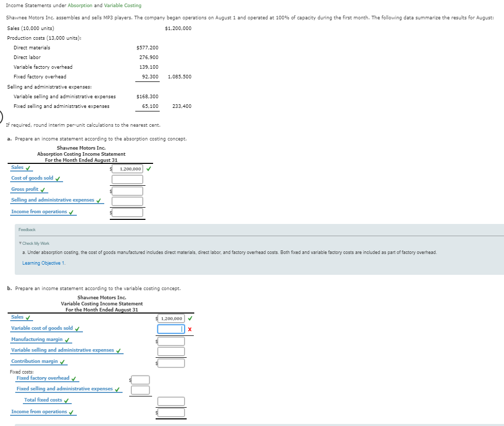504x426 pixels.
Task: Click the red X beside Variable cost of goods sold
Action: [191, 329]
